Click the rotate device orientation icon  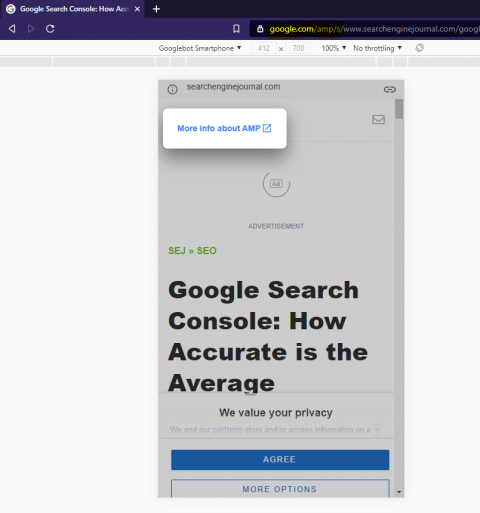click(x=420, y=48)
